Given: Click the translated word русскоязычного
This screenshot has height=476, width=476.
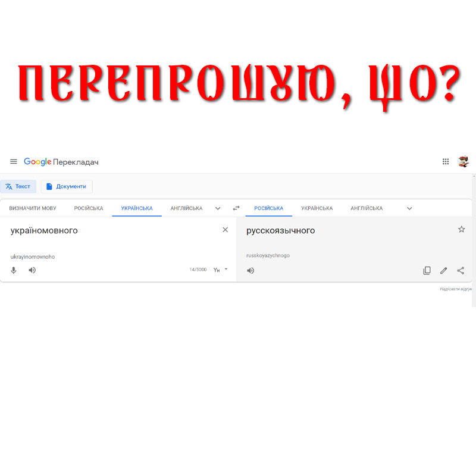Looking at the screenshot, I should 280,231.
